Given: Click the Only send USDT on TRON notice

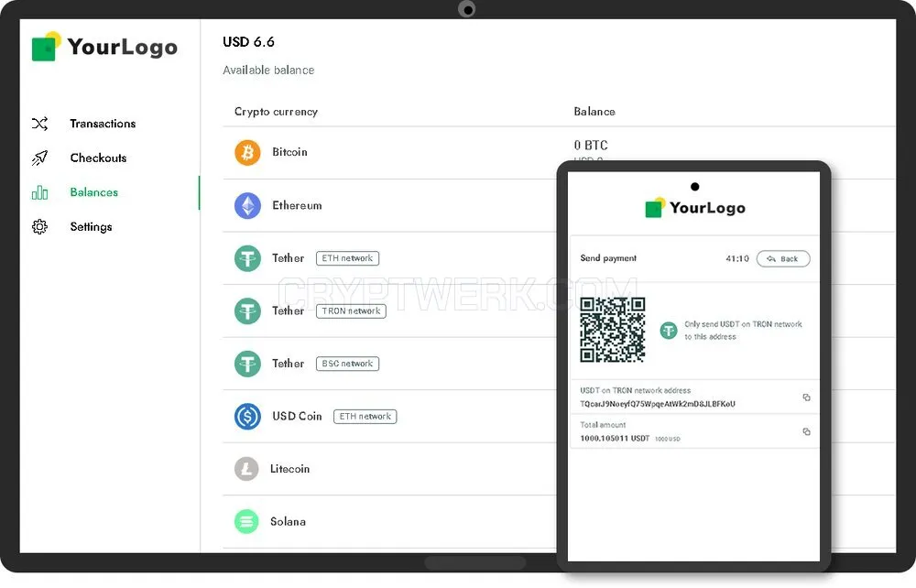Looking at the screenshot, I should 743,331.
